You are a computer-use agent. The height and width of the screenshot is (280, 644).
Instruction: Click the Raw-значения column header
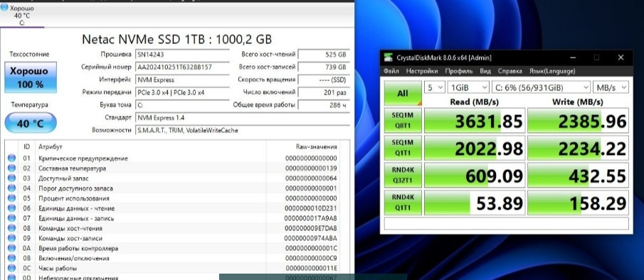316,147
